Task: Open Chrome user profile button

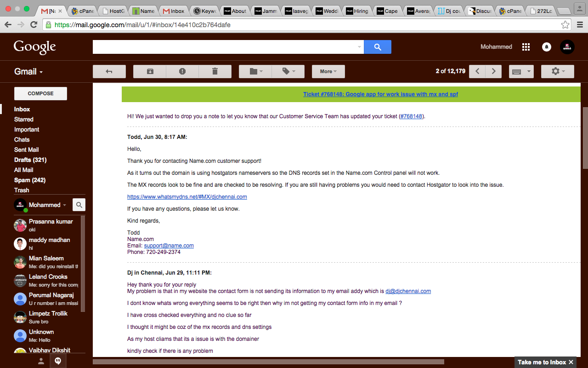Action: [579, 9]
